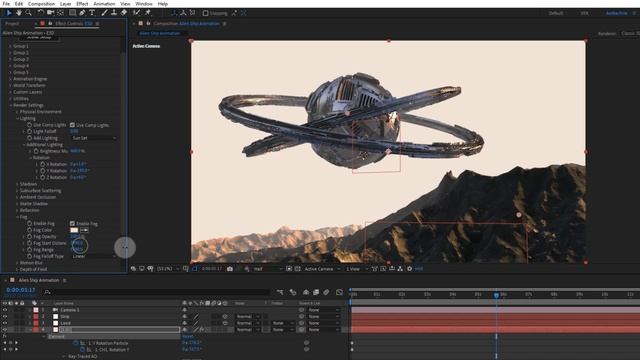Switch to the Project panel tab

[x=12, y=24]
